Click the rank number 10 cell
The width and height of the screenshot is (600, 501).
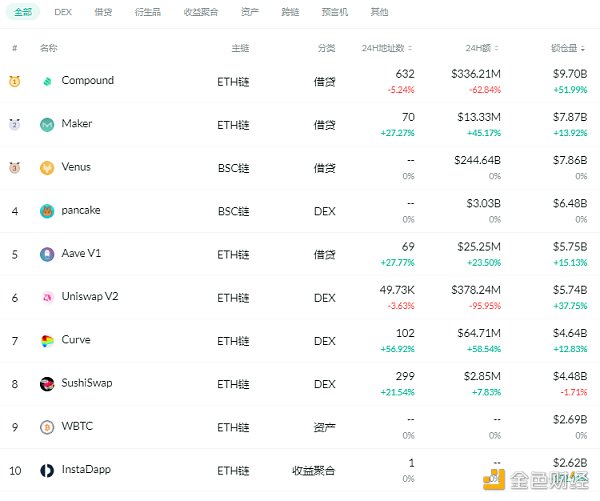coord(15,471)
